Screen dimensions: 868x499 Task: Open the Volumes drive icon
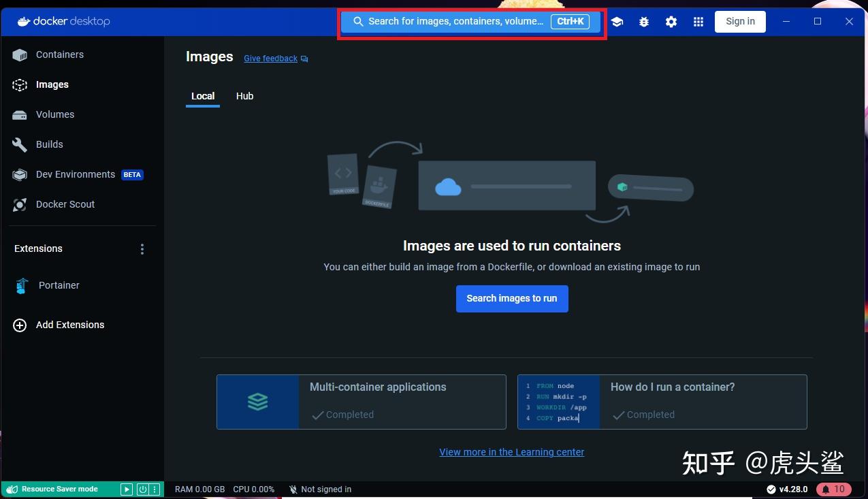point(20,114)
